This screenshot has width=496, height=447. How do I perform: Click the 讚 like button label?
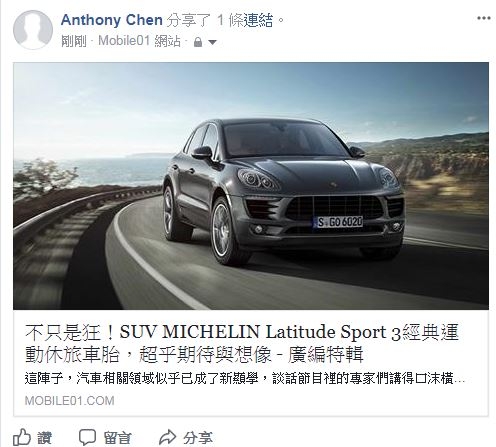pos(44,438)
